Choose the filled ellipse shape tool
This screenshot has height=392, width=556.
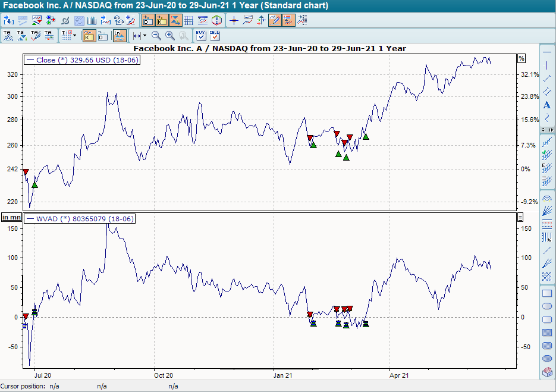pyautogui.click(x=547, y=358)
